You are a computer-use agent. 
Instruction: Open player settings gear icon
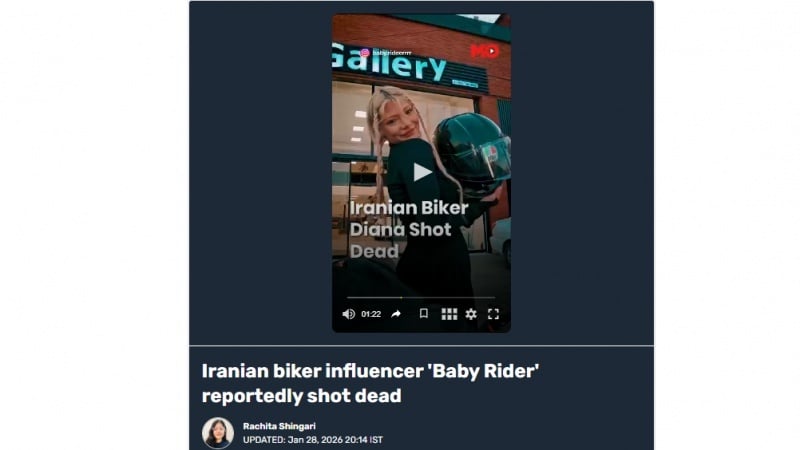coord(471,314)
